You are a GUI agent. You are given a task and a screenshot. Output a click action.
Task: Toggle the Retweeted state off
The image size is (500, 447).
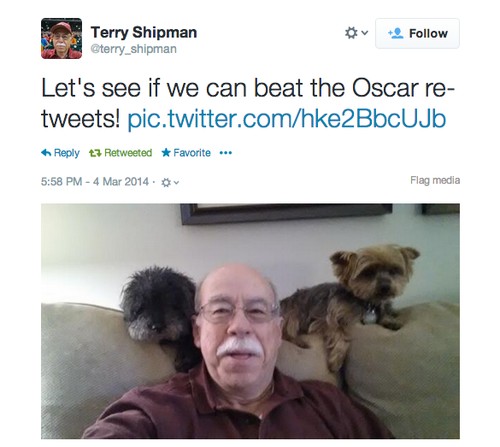pos(120,153)
